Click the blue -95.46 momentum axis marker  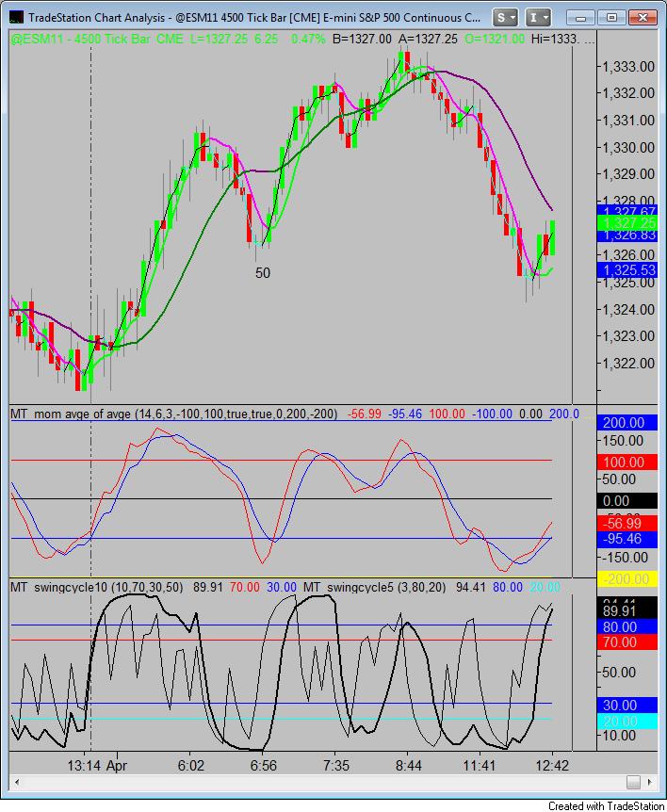(627, 539)
